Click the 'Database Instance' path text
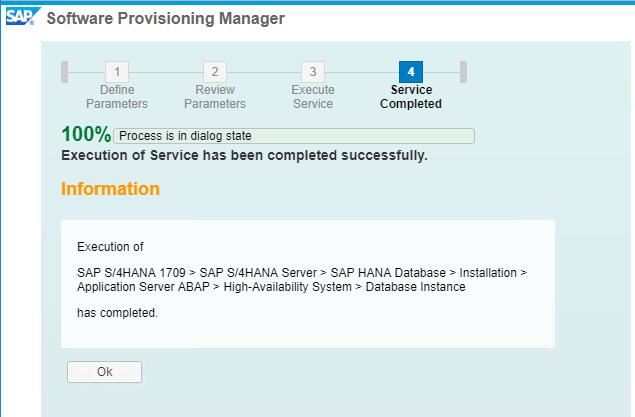The width and height of the screenshot is (635, 417). click(416, 287)
